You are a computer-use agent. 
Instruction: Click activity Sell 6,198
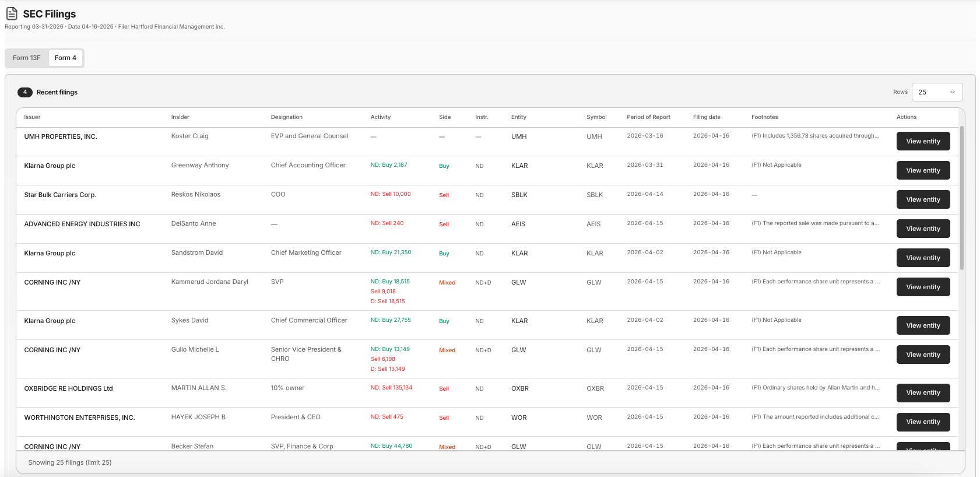click(x=383, y=359)
